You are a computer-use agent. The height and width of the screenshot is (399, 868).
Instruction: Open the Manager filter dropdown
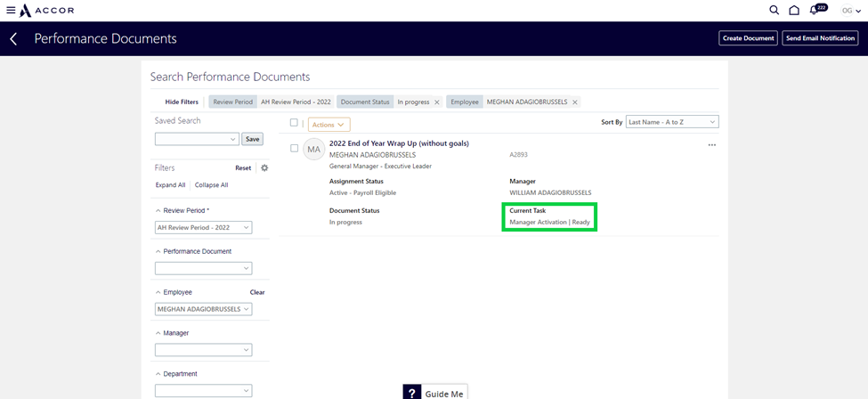[x=203, y=350]
